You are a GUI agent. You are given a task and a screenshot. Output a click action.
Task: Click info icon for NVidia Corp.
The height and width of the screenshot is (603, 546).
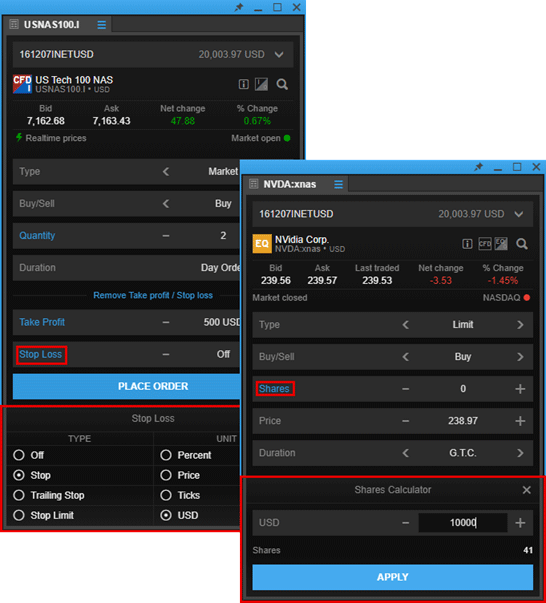(467, 244)
